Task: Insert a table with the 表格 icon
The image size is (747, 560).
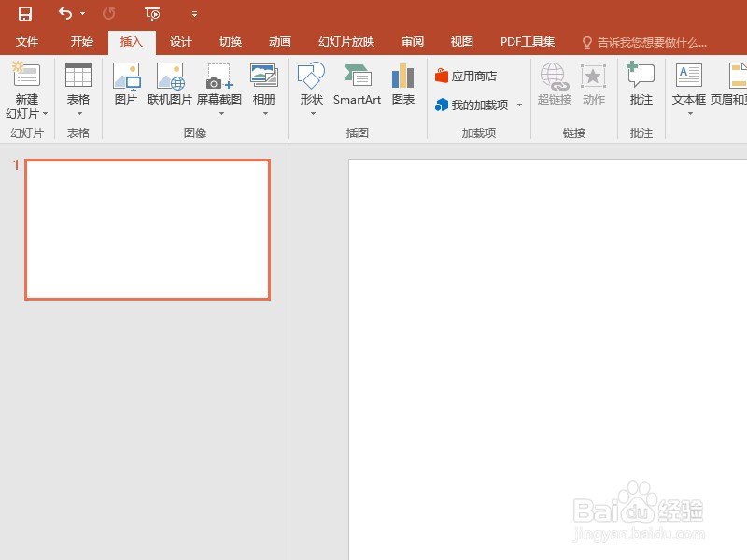Action: point(78,76)
